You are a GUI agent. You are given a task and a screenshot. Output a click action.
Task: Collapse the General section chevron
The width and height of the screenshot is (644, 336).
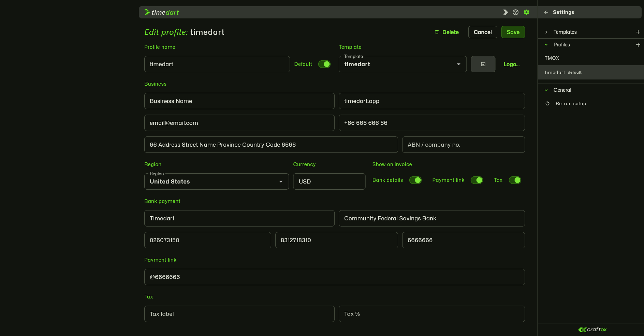pyautogui.click(x=546, y=90)
